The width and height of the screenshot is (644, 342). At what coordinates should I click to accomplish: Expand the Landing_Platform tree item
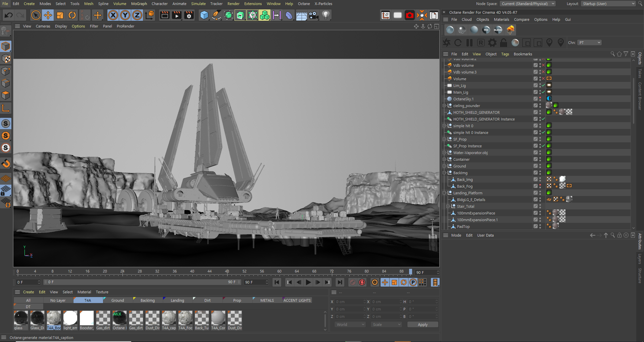pyautogui.click(x=444, y=193)
